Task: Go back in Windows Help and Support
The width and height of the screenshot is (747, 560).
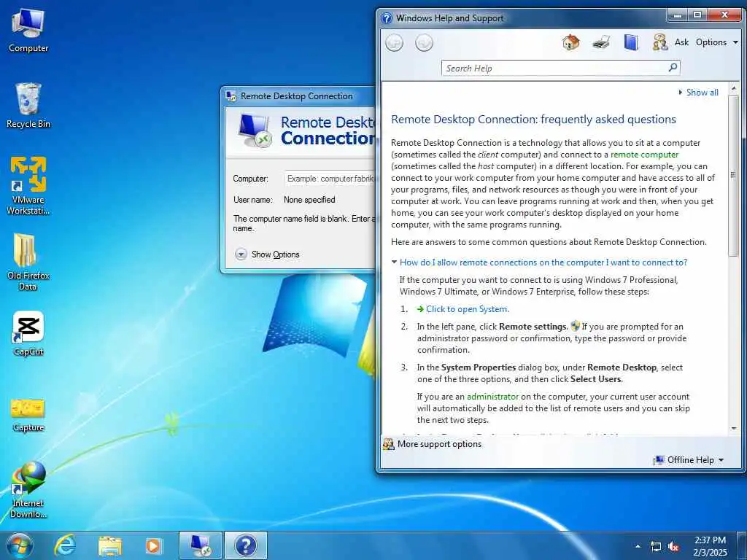Action: click(x=394, y=43)
